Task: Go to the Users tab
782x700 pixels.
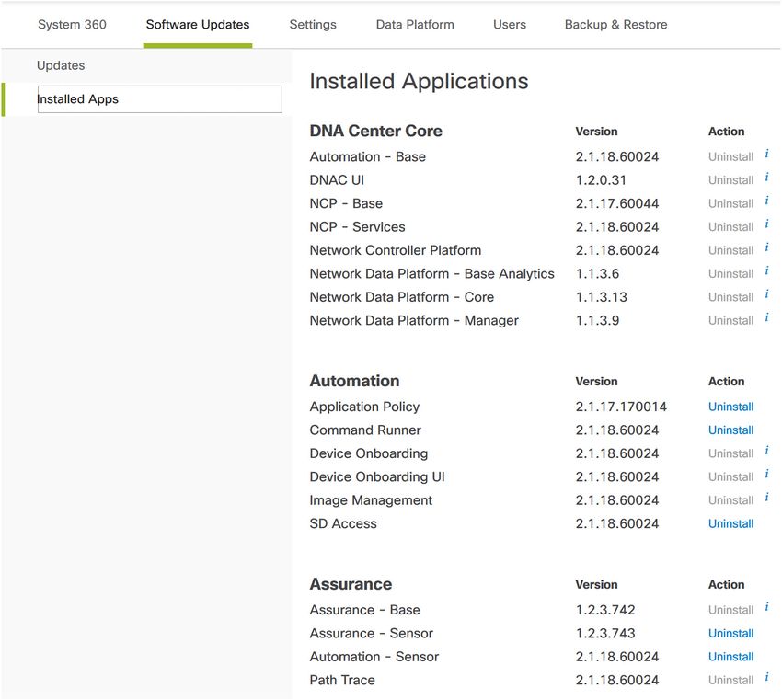Action: (x=509, y=25)
